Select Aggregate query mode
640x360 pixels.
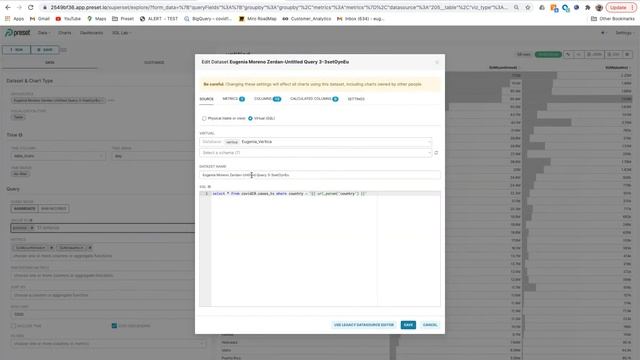tap(24, 209)
